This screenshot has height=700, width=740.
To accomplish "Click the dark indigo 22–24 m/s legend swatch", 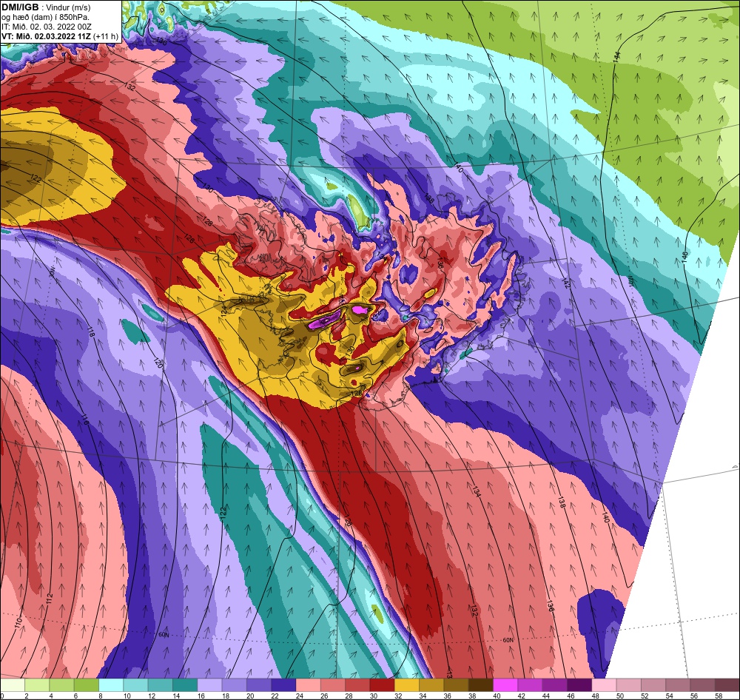I will (x=283, y=685).
